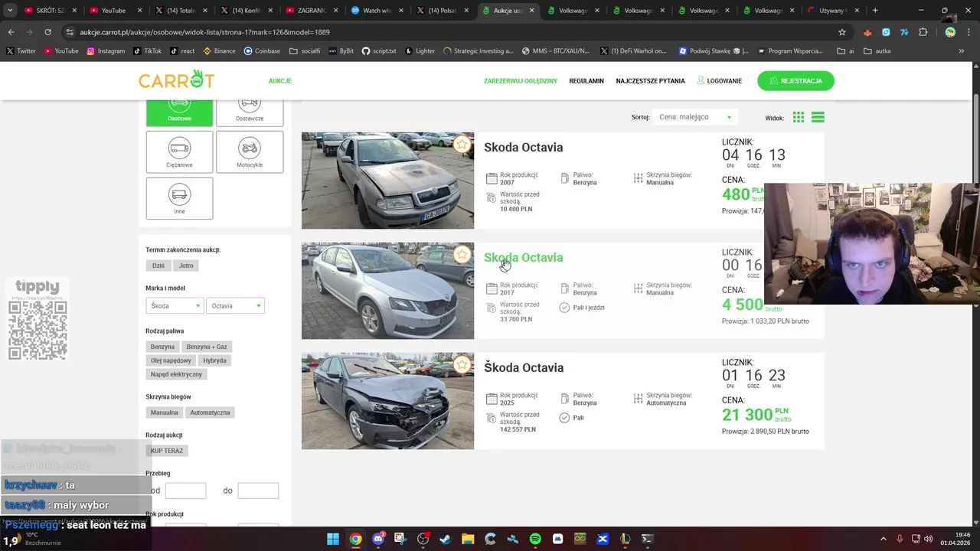Toggle Olej napędowy fuel filter
The image size is (980, 551).
pyautogui.click(x=171, y=360)
